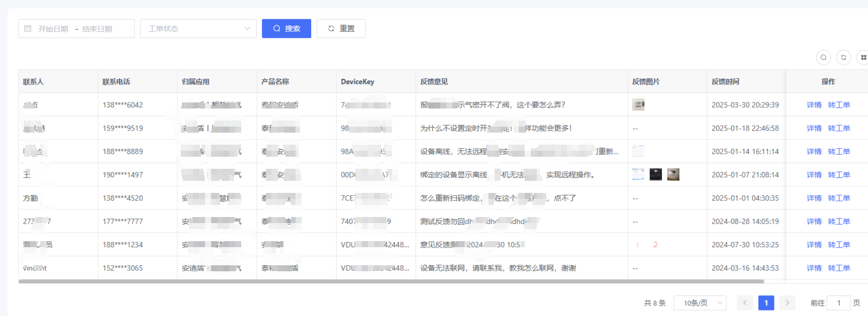Click the round refresh icon above the table
Viewport: 868px width, 316px height.
click(x=843, y=57)
